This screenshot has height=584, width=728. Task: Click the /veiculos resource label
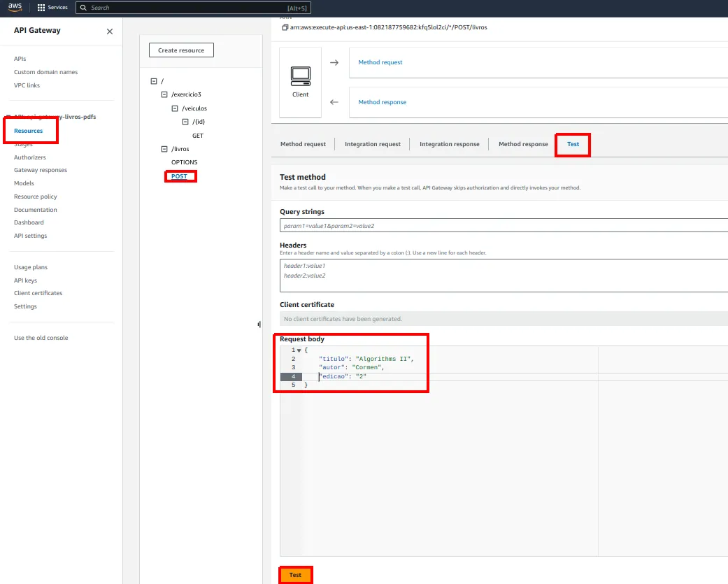pyautogui.click(x=194, y=108)
